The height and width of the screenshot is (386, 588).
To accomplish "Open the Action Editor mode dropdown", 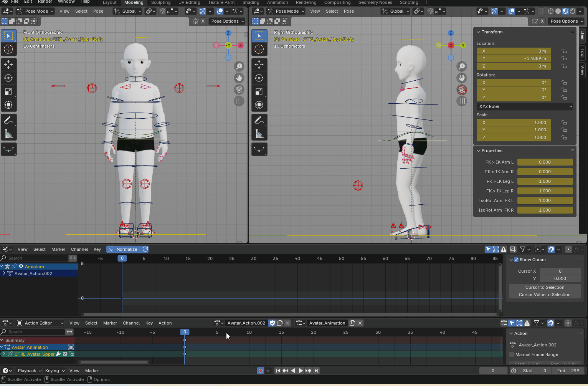I will (x=40, y=323).
